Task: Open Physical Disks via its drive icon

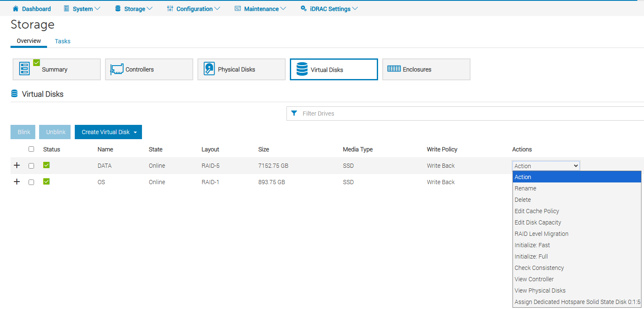Action: [x=209, y=69]
